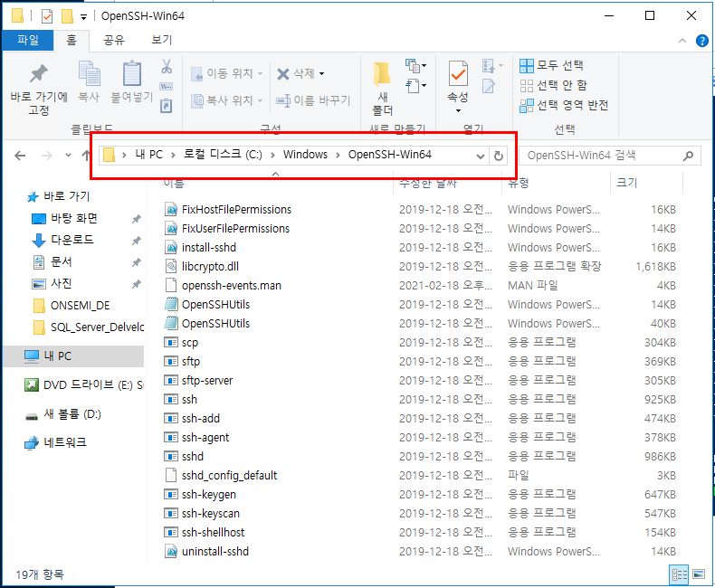The image size is (715, 588).
Task: Click 이름 바꾸기 rename button
Action: (x=313, y=100)
